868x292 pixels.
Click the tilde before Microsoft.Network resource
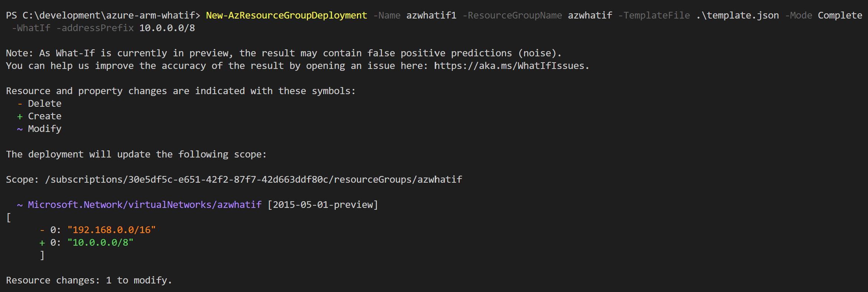(x=20, y=205)
